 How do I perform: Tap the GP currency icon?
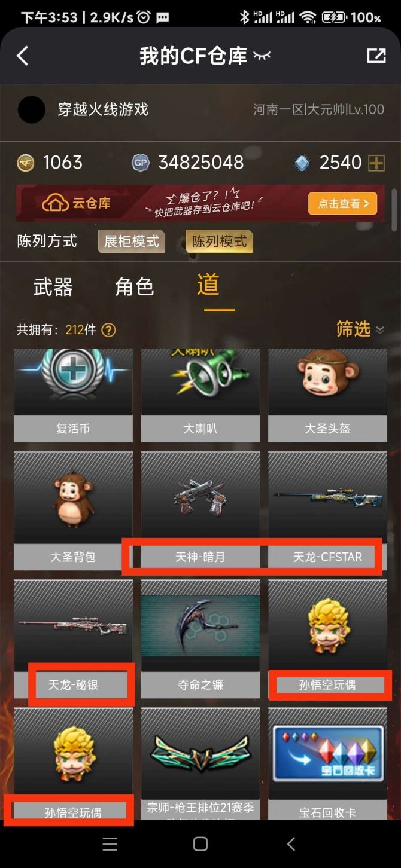coord(141,163)
